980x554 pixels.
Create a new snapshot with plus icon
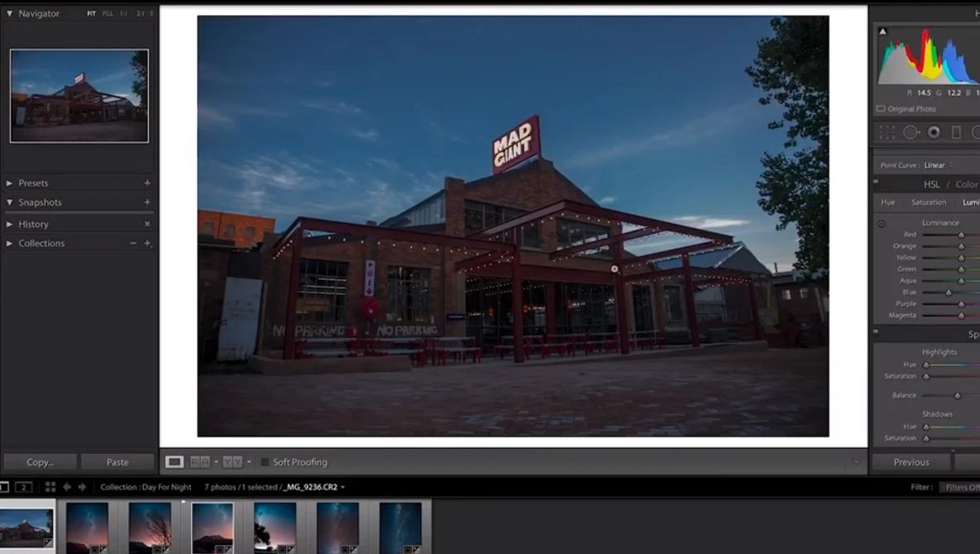pos(147,203)
